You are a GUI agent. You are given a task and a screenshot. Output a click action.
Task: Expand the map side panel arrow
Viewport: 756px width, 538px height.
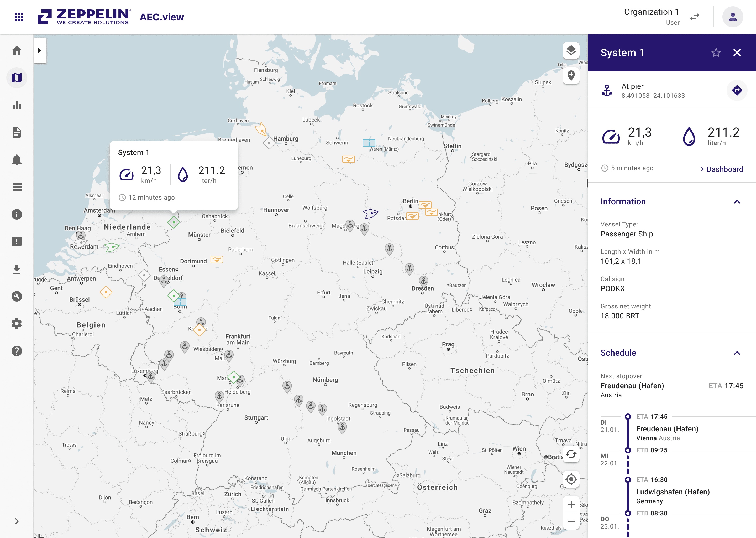coord(40,50)
